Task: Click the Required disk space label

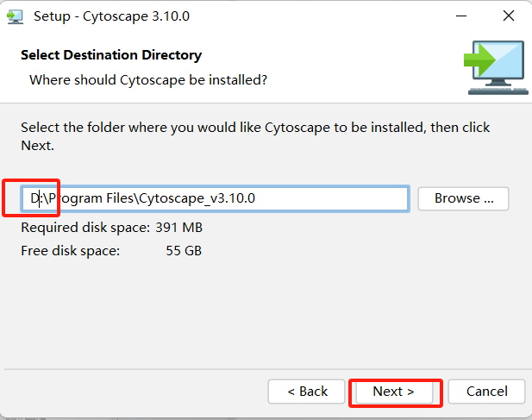Action: 85,228
